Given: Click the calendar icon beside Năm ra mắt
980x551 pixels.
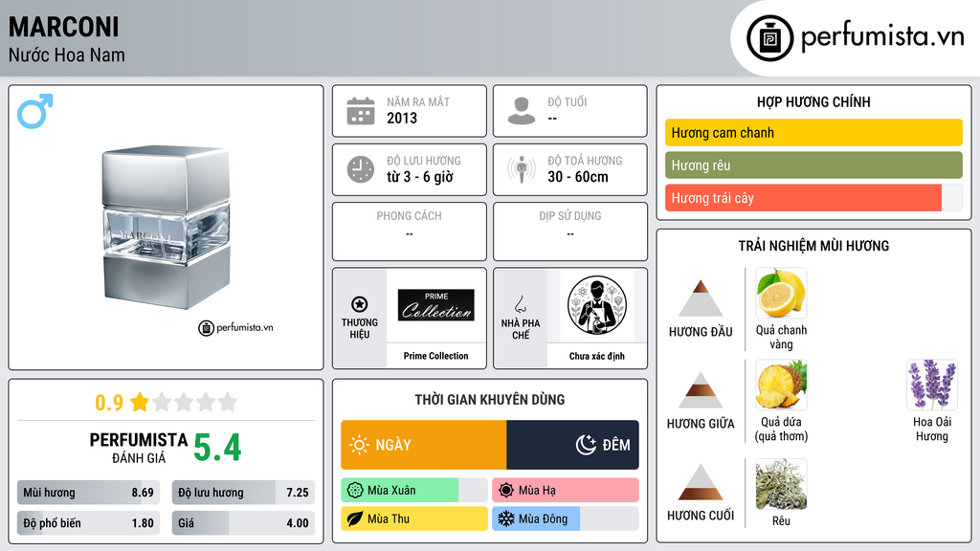Looking at the screenshot, I should 361,111.
